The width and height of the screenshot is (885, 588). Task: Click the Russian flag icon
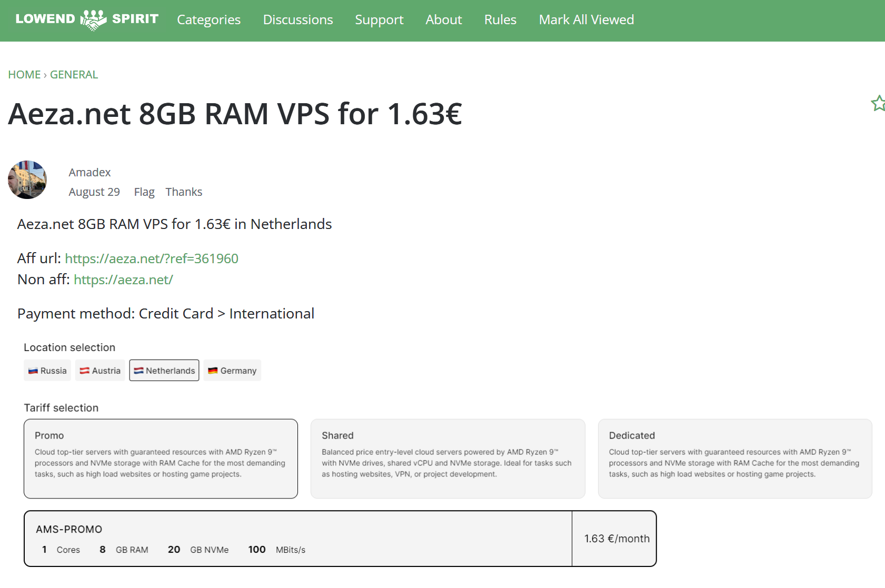(33, 371)
